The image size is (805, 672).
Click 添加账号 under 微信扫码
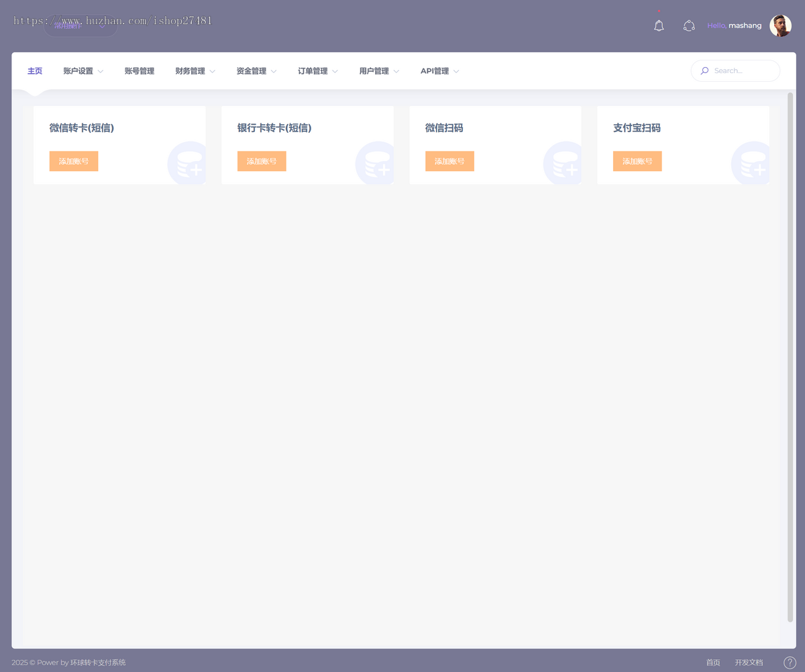click(449, 161)
